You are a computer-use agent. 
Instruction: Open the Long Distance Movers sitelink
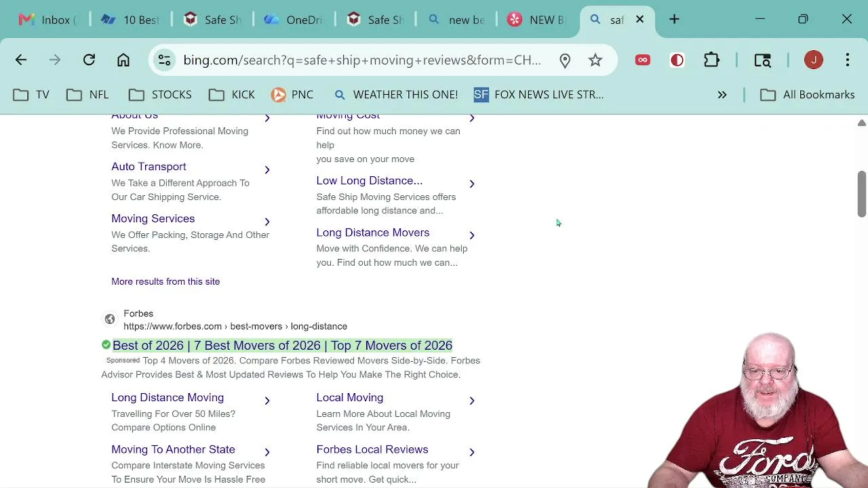coord(372,232)
